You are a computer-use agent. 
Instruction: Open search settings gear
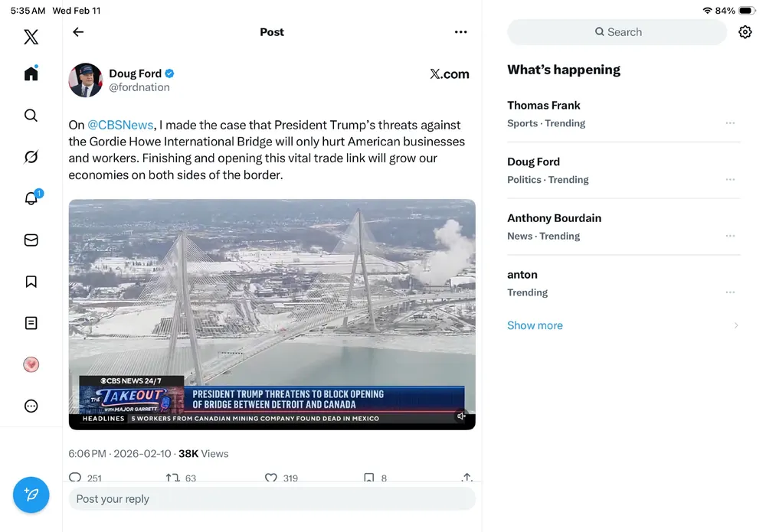[745, 32]
